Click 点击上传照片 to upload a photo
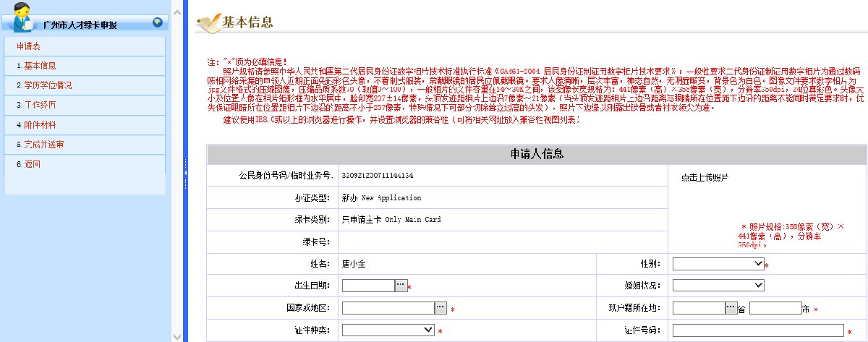 point(705,177)
